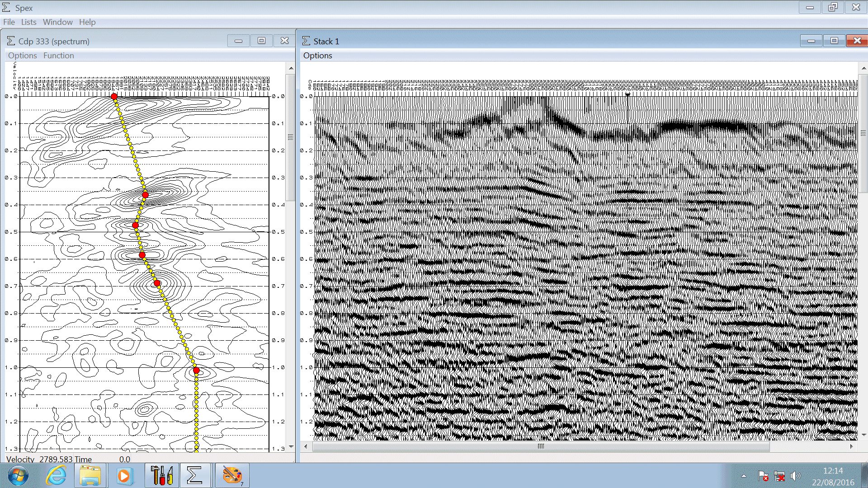Click the Cdp 333 spectrum sigma icon
This screenshot has width=868, height=488.
[11, 41]
